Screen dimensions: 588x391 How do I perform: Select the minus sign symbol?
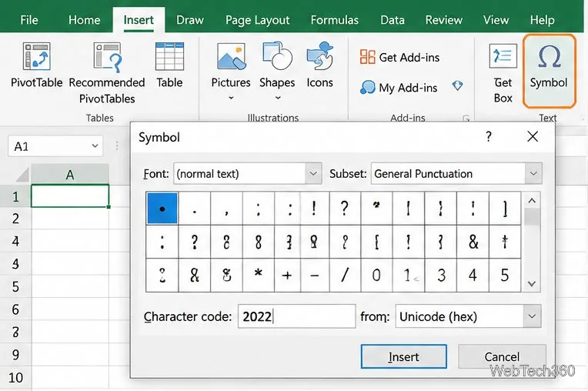point(315,275)
